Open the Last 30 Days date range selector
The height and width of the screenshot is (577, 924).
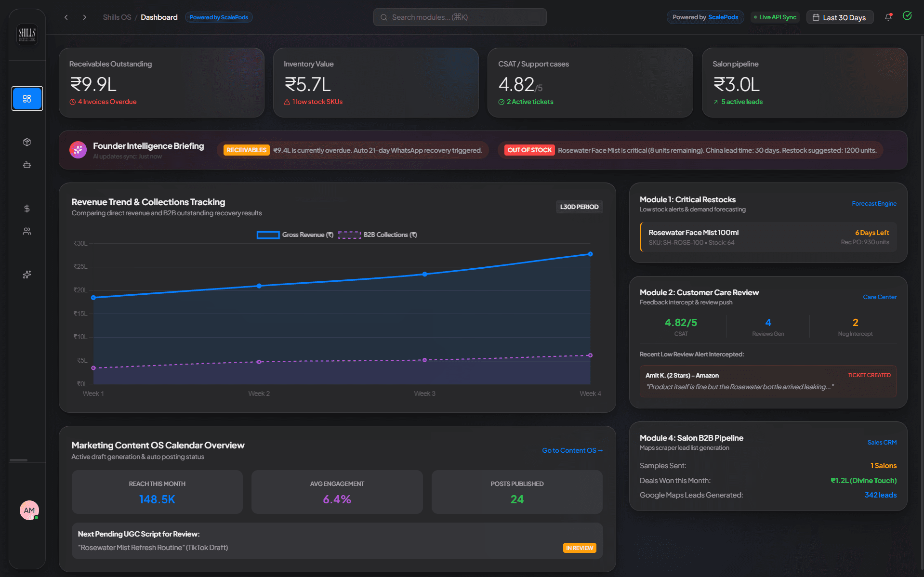pos(840,17)
